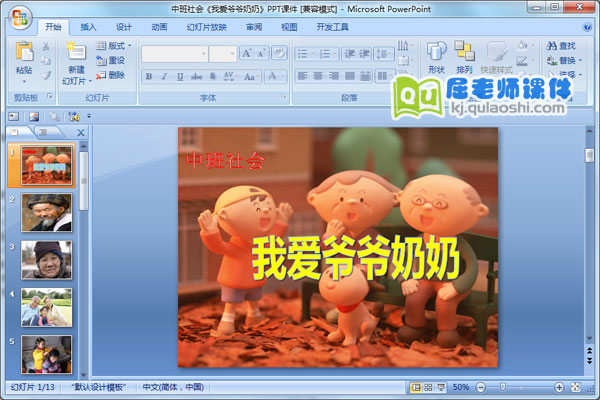
Task: Open the Font dialog launcher
Action: (284, 96)
